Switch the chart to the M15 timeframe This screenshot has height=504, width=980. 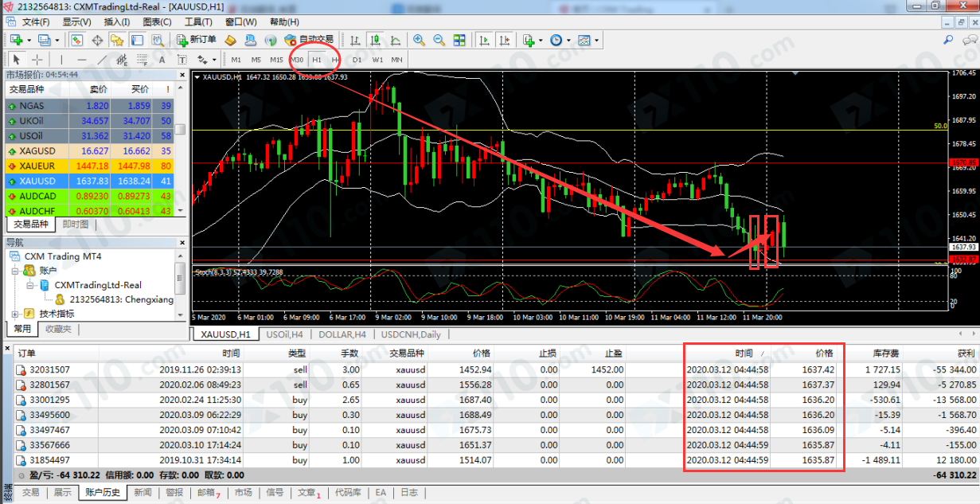[276, 60]
